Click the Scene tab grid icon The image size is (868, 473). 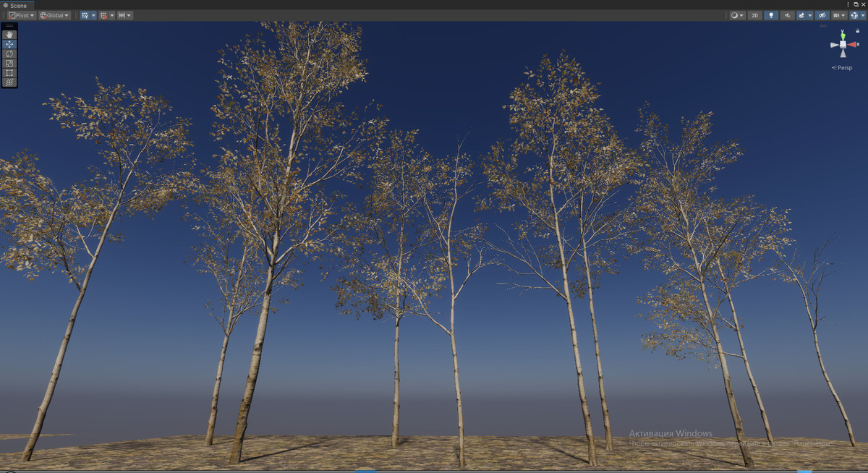point(6,5)
